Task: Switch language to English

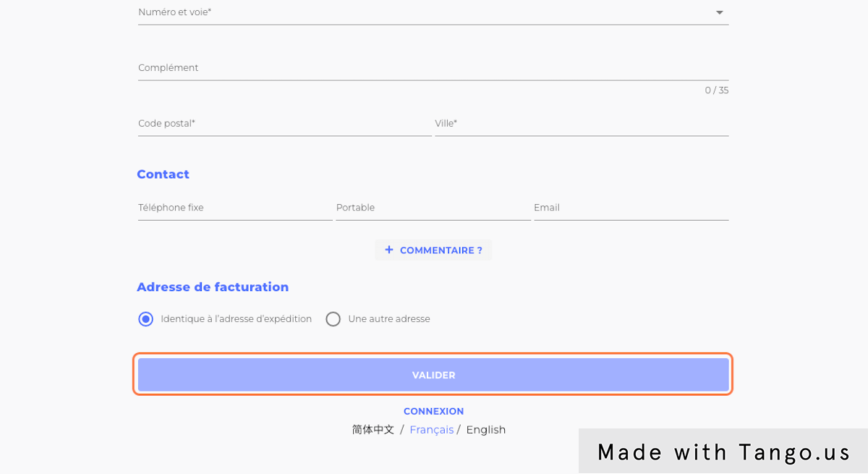Action: pyautogui.click(x=485, y=429)
